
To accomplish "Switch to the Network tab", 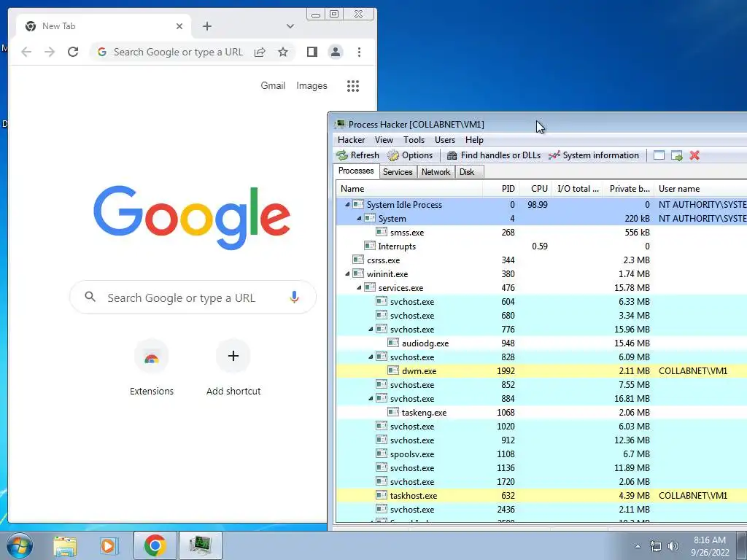I will click(436, 172).
